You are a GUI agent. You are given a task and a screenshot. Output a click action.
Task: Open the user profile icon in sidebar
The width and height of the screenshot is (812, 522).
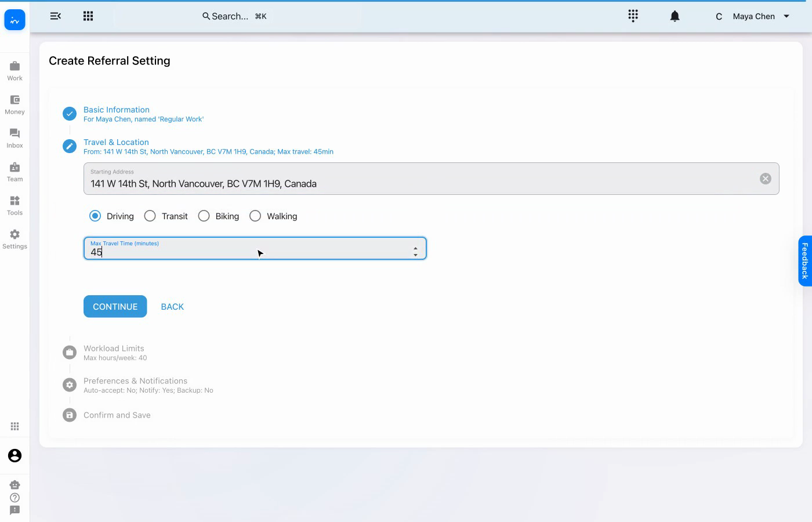point(15,456)
